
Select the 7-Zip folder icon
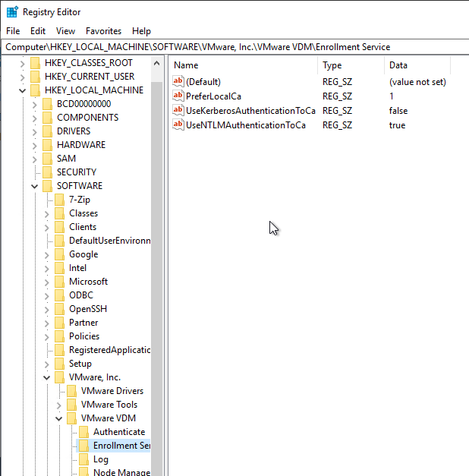[x=59, y=200]
